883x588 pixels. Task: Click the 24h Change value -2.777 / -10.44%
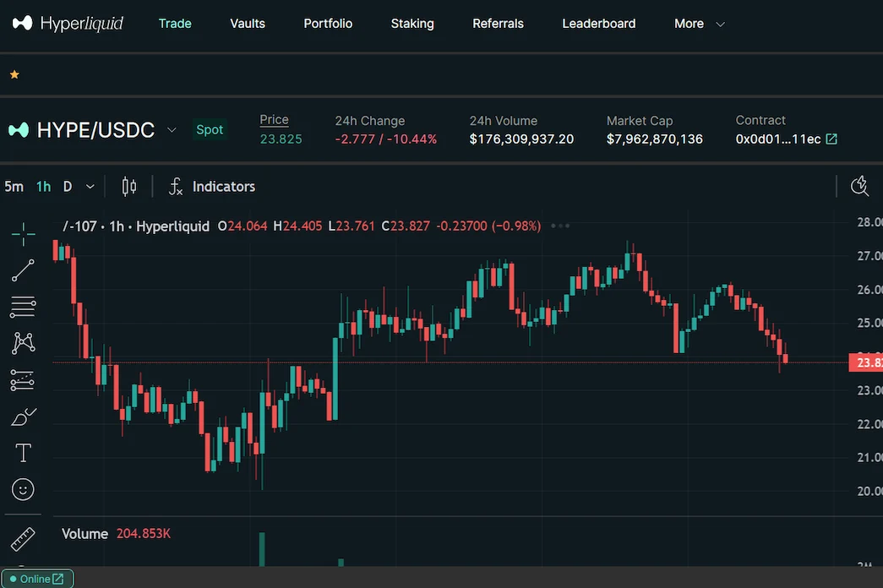pyautogui.click(x=386, y=139)
